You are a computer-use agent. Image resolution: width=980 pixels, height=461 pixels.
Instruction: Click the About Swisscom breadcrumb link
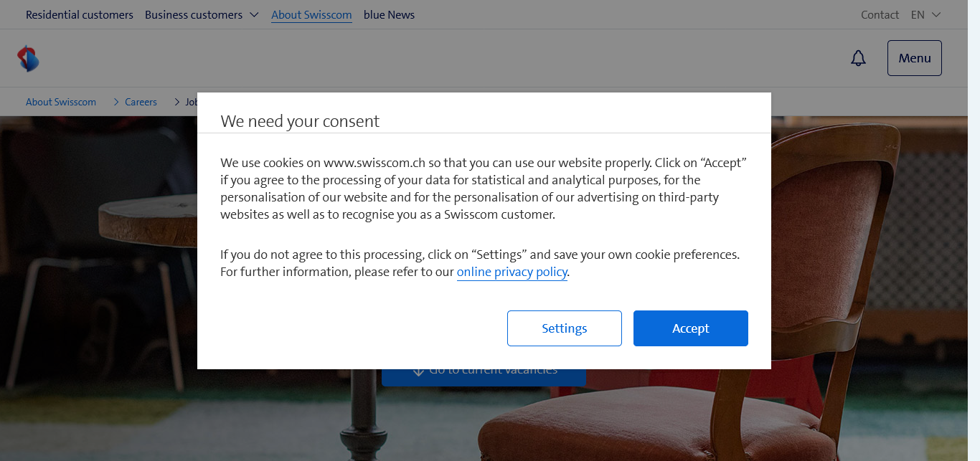tap(61, 103)
